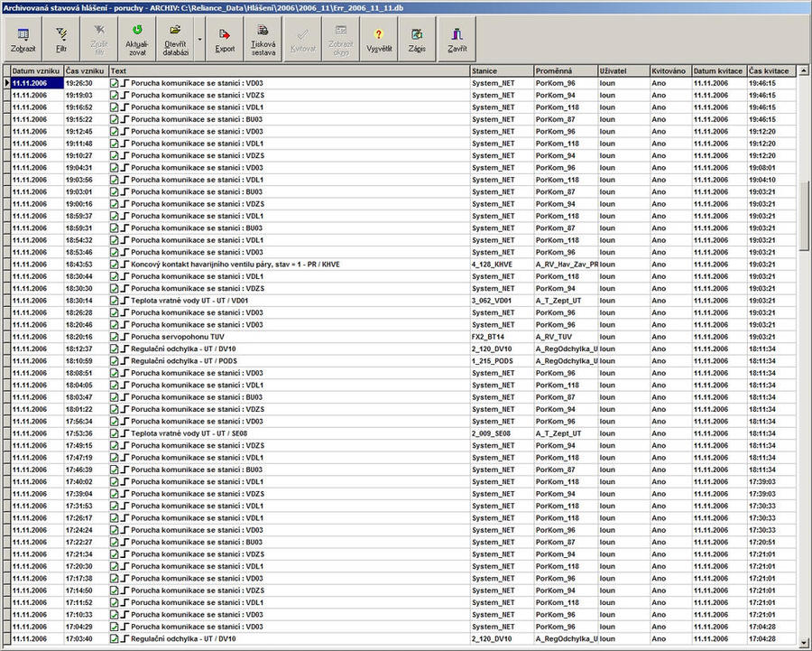Click acknowledgment time 19:04:10

click(x=771, y=180)
